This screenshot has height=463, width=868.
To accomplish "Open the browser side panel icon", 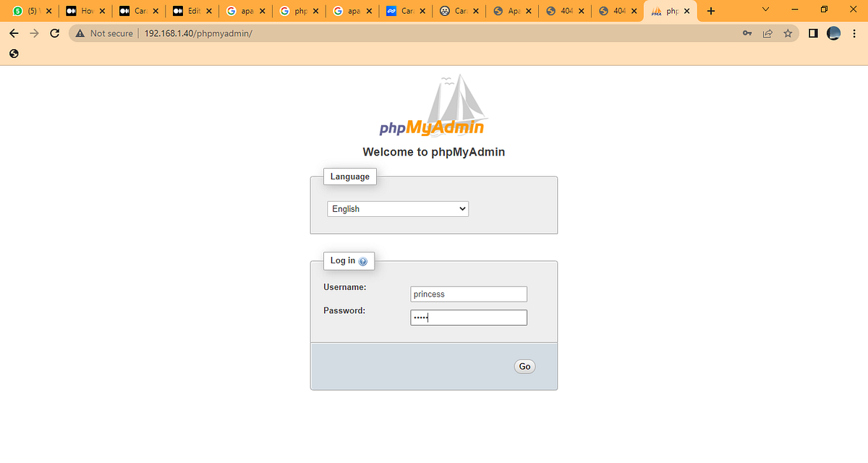I will [x=812, y=33].
